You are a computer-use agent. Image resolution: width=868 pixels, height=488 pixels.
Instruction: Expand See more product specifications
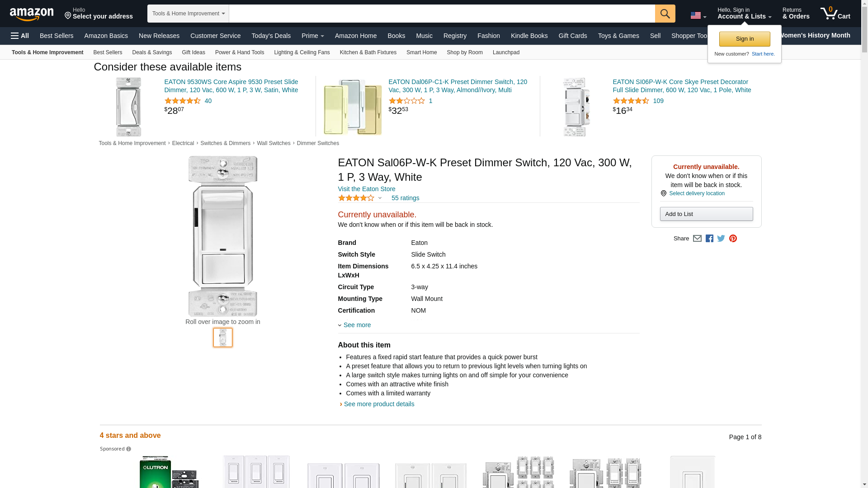357,325
